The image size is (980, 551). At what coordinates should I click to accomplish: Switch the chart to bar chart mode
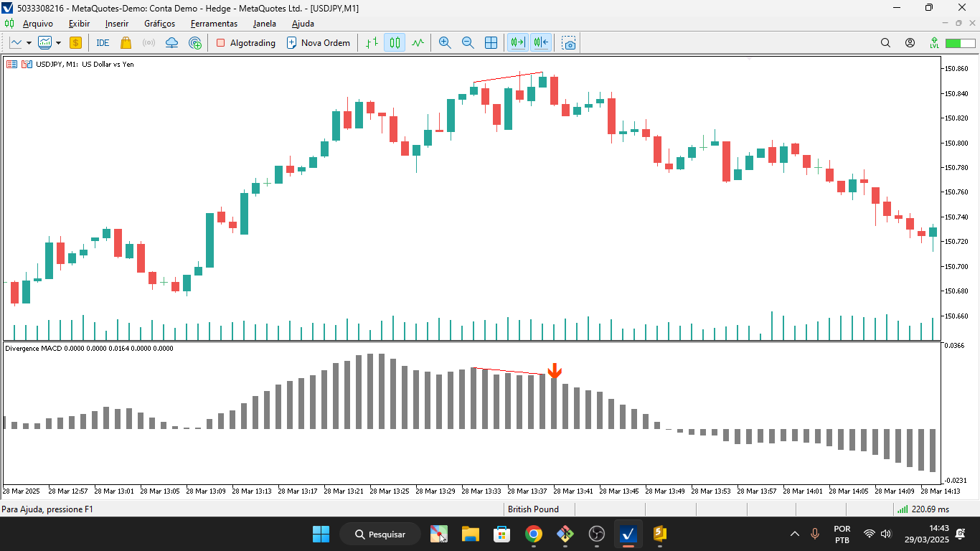(x=372, y=42)
